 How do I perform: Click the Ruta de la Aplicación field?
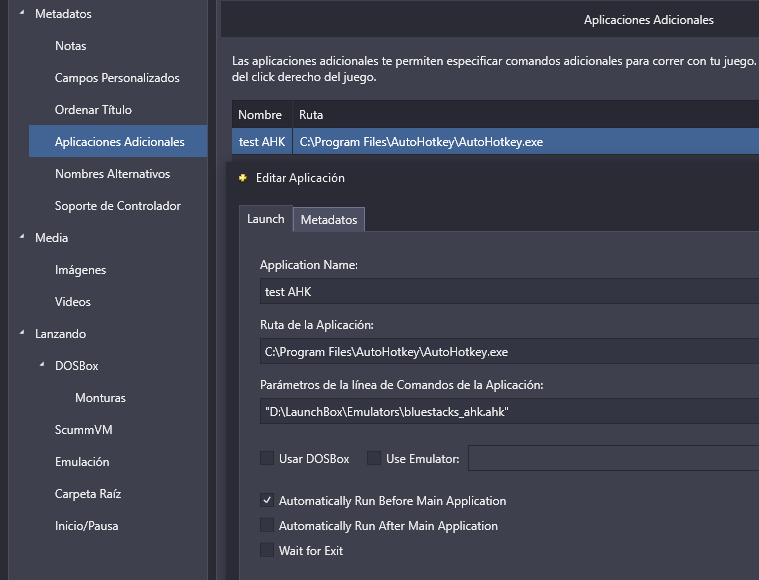pos(509,351)
